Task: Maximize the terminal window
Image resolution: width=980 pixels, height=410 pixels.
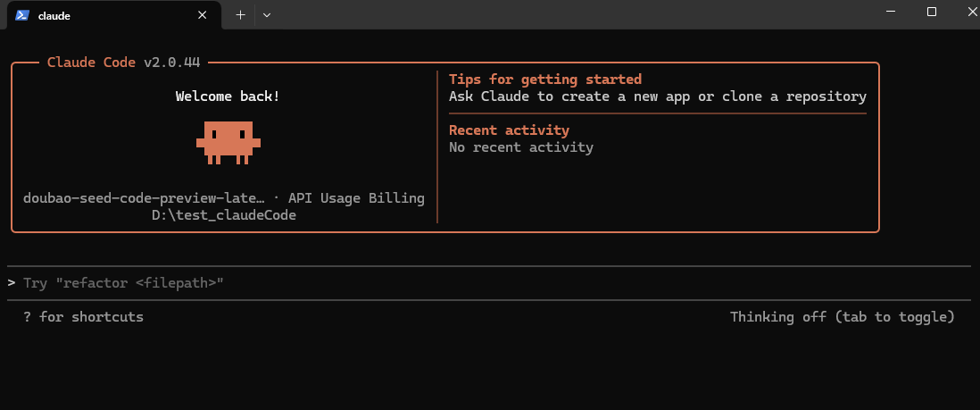Action: (931, 12)
